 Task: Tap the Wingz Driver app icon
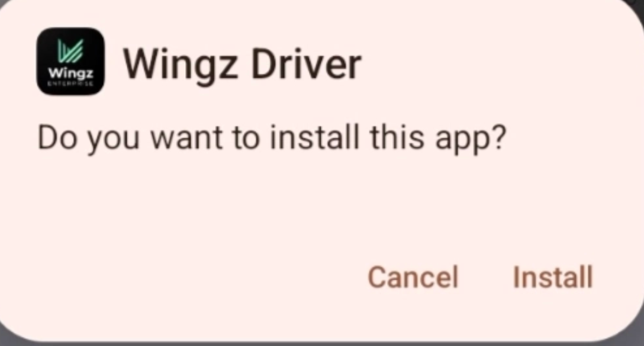[x=70, y=62]
